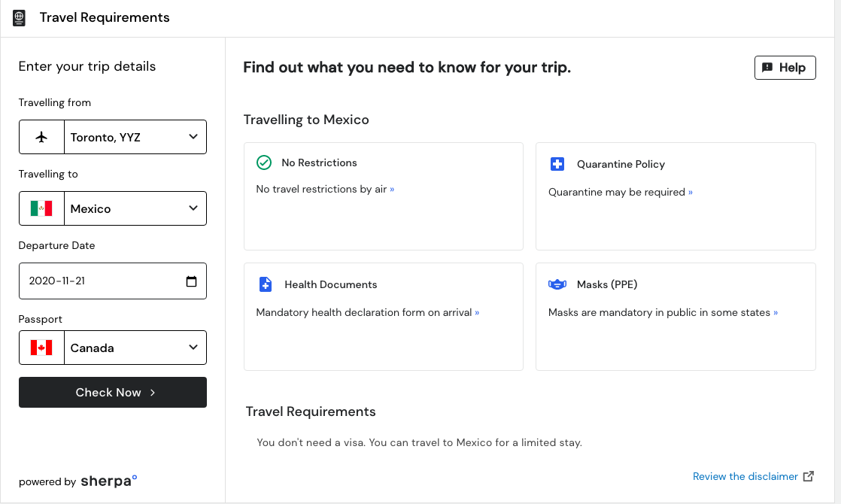Open the Review the disclaimer link

(x=745, y=476)
